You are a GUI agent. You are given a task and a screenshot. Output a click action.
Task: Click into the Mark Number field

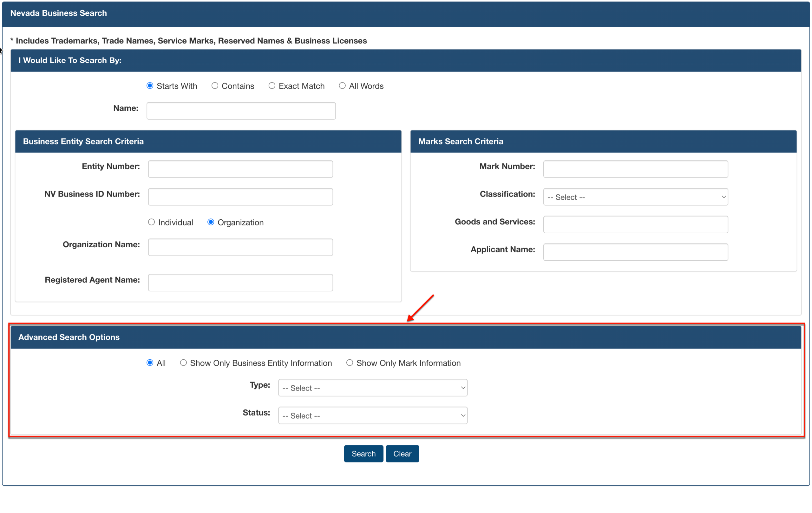click(636, 169)
